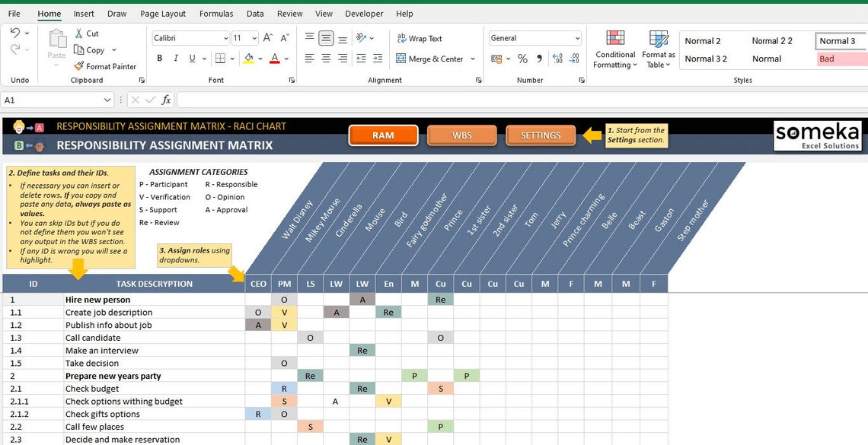
Task: Toggle italic formatting
Action: (176, 58)
